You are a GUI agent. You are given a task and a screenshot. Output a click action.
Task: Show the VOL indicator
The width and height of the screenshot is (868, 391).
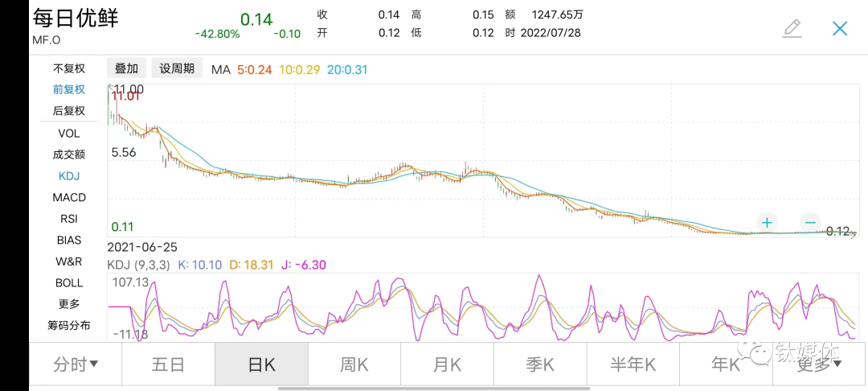pos(69,134)
